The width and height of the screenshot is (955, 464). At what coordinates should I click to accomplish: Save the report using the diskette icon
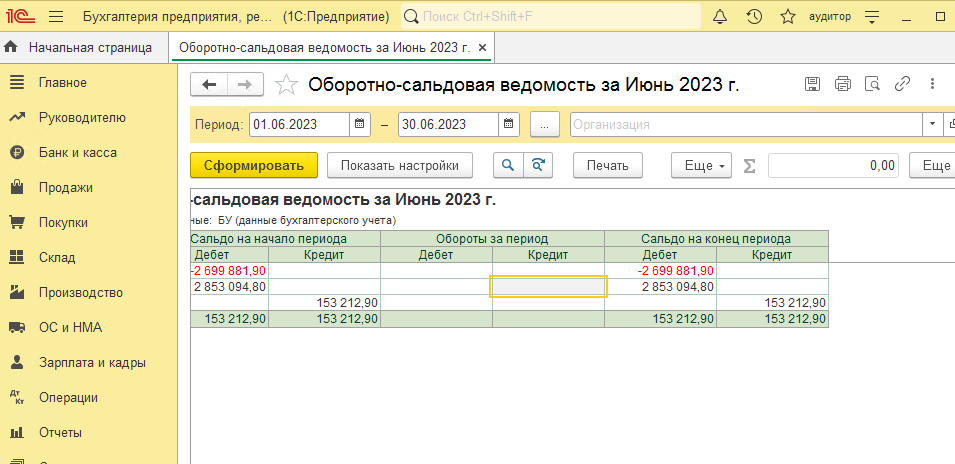(812, 84)
